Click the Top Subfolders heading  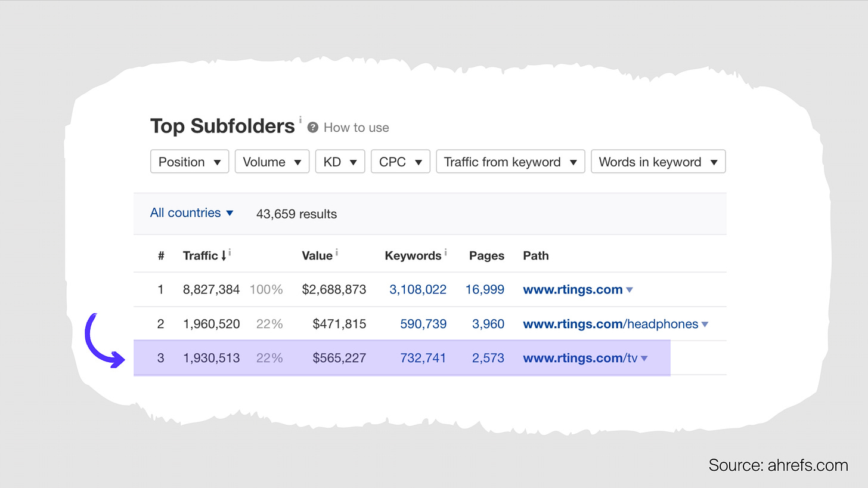click(x=222, y=126)
